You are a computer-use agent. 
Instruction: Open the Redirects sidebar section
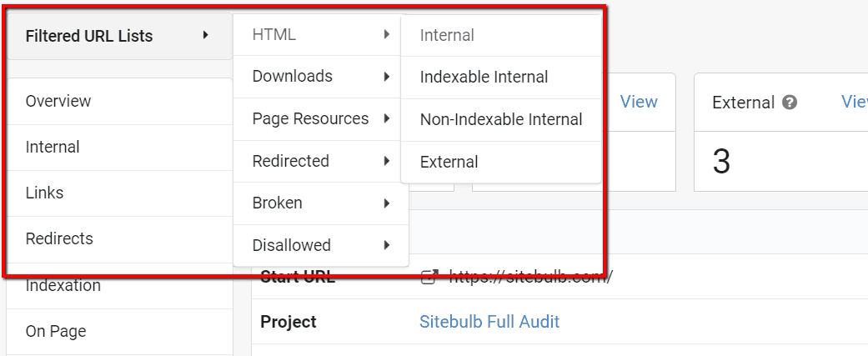(119, 239)
